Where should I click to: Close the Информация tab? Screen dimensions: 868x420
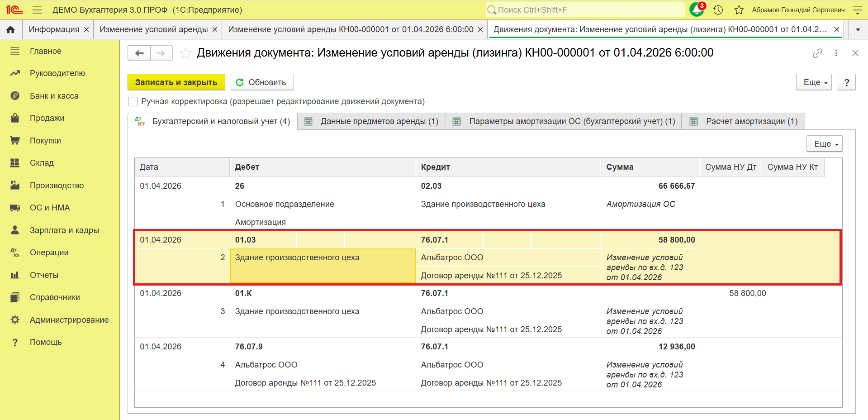(x=86, y=29)
